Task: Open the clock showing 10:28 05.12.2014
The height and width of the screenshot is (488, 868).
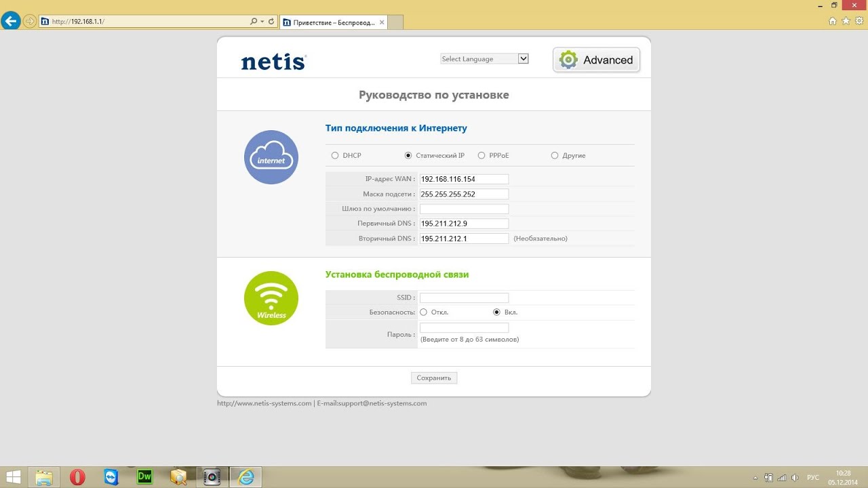Action: [x=843, y=477]
